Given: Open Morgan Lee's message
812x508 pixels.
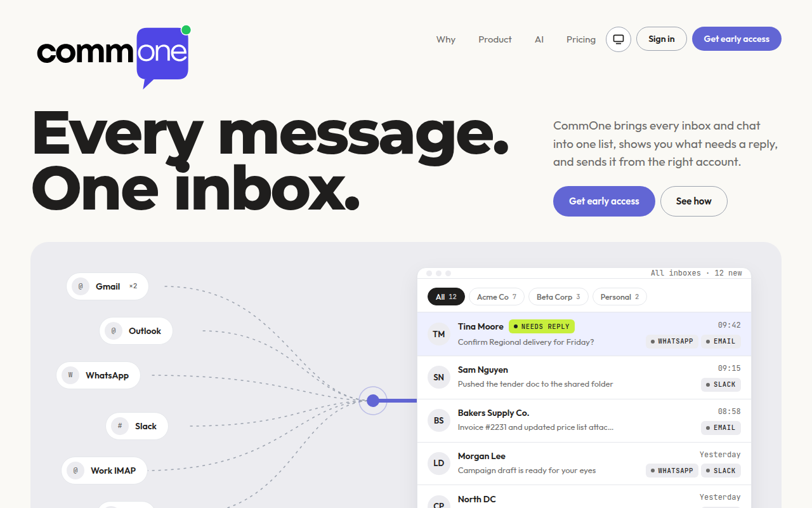Looking at the screenshot, I should 584,464.
